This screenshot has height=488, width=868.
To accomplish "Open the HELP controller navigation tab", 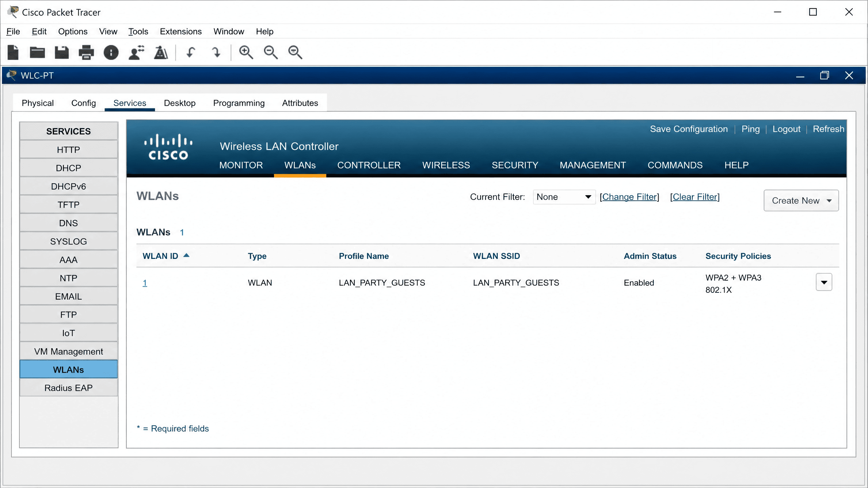I will (736, 165).
